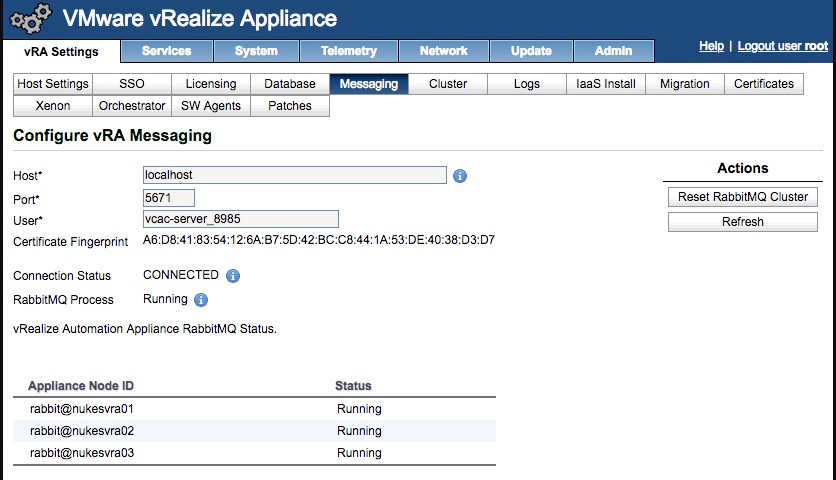Click Logout user root link
The width and height of the screenshot is (836, 480).
pyautogui.click(x=783, y=46)
